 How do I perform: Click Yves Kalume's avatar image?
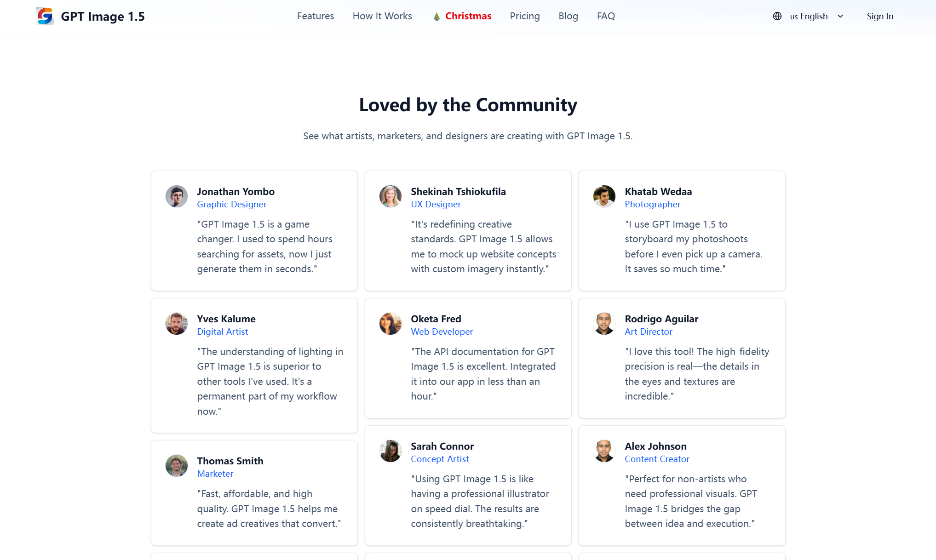pyautogui.click(x=177, y=324)
